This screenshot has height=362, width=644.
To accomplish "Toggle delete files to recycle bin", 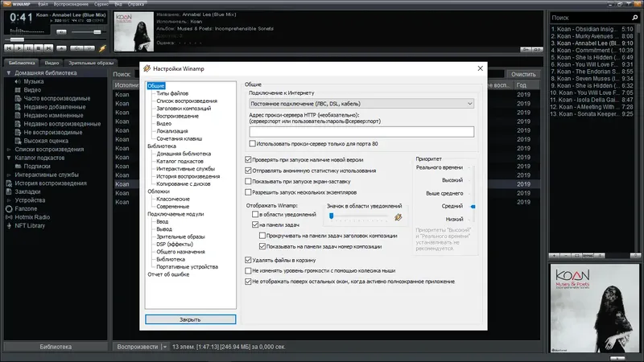I will [x=248, y=260].
